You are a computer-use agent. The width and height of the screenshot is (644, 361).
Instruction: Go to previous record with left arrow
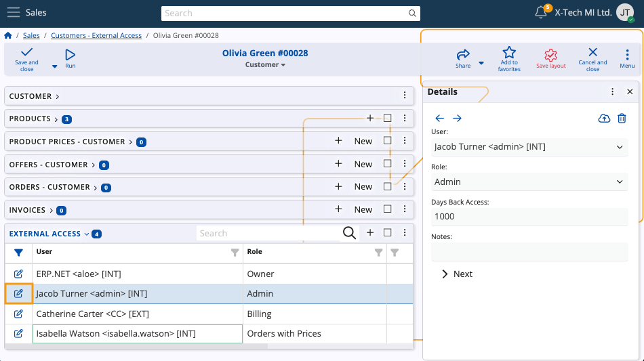pyautogui.click(x=440, y=119)
